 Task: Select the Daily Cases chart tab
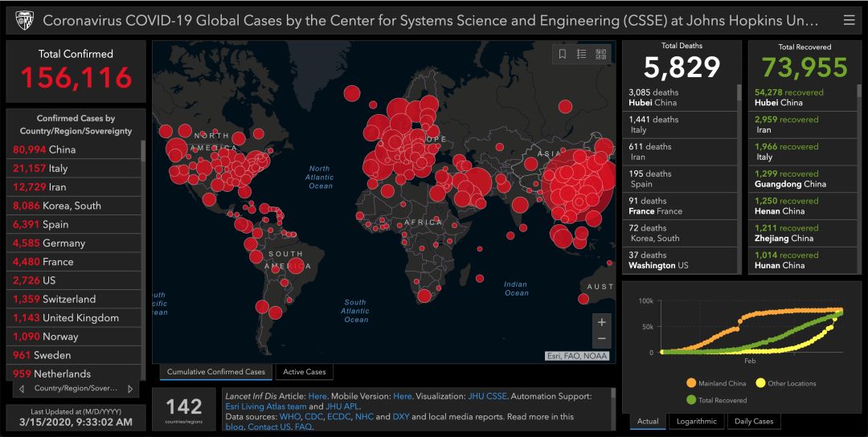pos(753,421)
